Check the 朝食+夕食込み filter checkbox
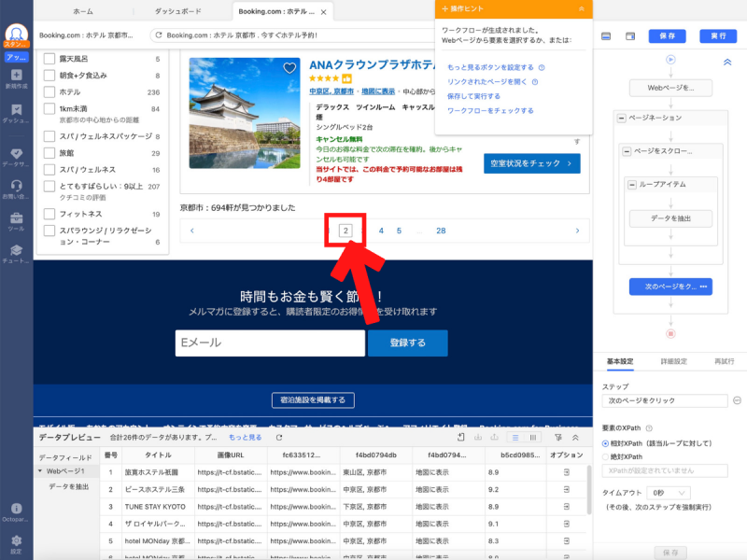This screenshot has height=560, width=747. pos(49,76)
